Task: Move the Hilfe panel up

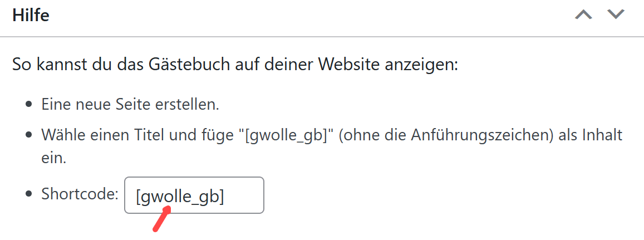Action: (583, 15)
